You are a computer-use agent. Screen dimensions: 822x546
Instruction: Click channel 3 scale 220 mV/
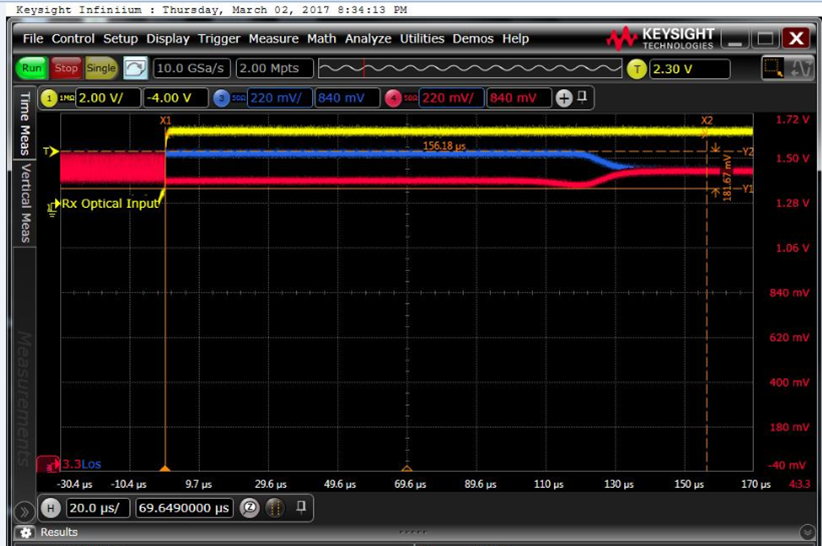279,98
